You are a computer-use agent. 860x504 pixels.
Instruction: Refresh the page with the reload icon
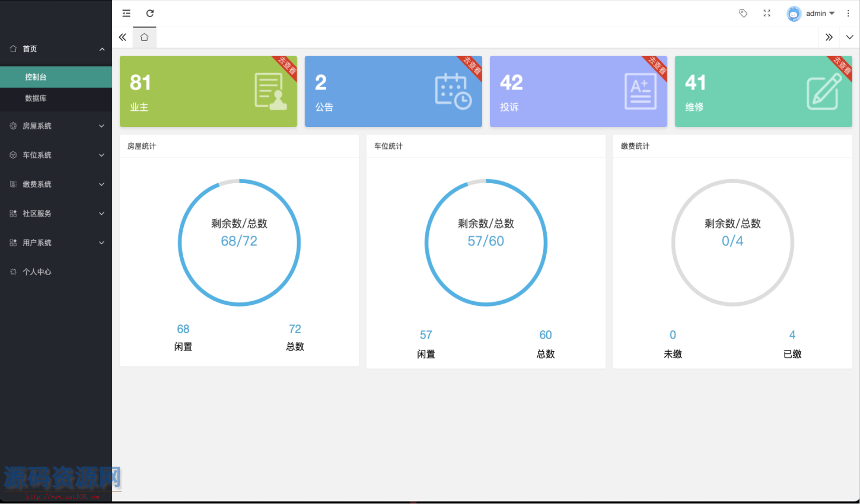150,13
